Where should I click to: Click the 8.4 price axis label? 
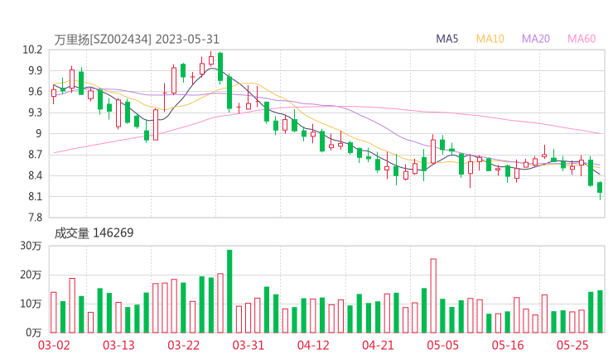pyautogui.click(x=35, y=175)
